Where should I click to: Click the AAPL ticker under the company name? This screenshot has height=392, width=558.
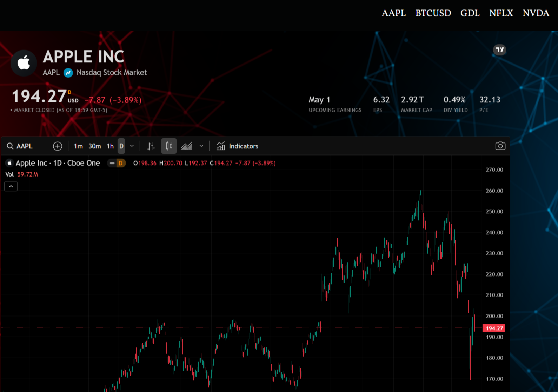coord(51,73)
